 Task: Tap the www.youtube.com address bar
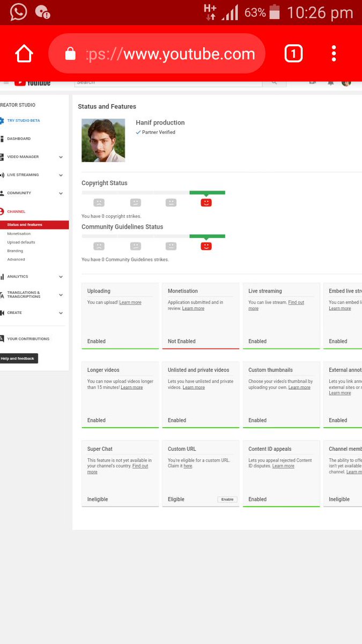tap(157, 54)
